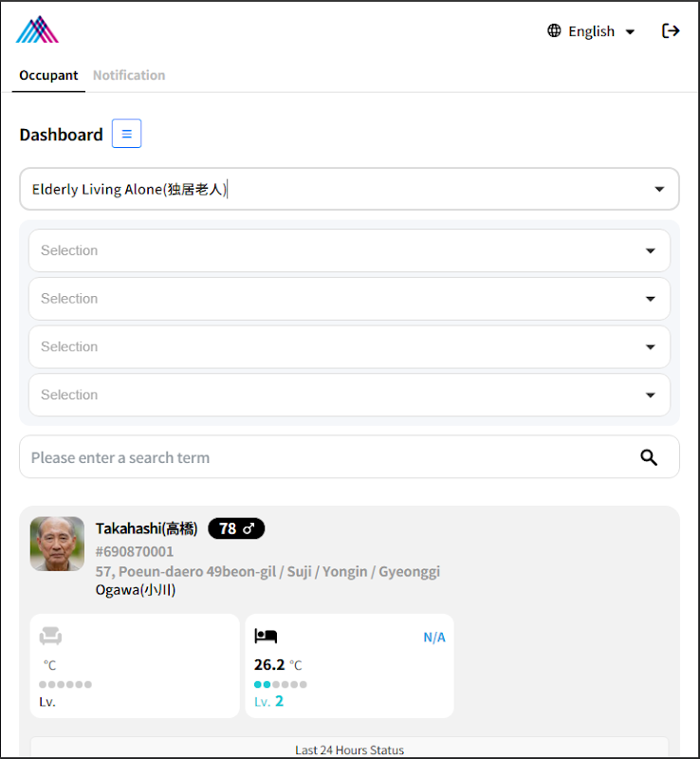Switch to the Notification tab
Image resolution: width=700 pixels, height=759 pixels.
click(129, 75)
